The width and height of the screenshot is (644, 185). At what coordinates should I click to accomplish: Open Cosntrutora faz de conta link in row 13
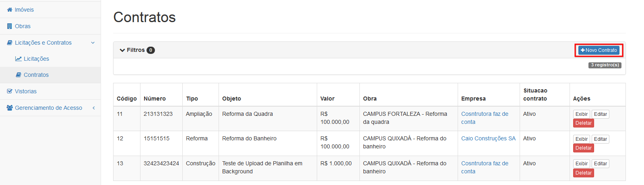485,167
